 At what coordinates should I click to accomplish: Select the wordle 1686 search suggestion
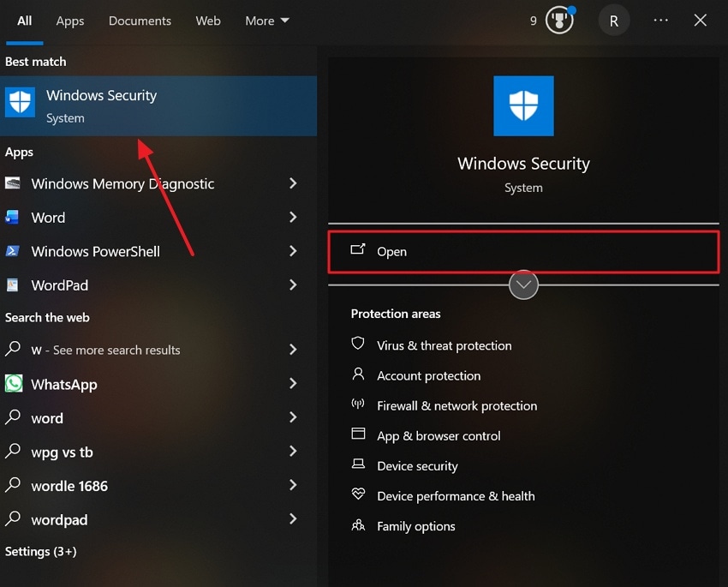(69, 486)
